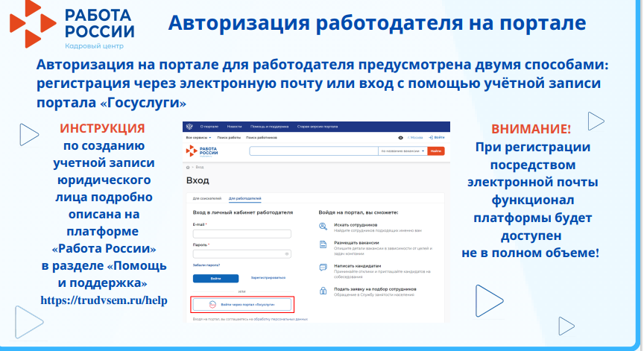Image resolution: width=644 pixels, height=351 pixels.
Task: Switch to the 'Для соискателей' tab
Action: 207,199
